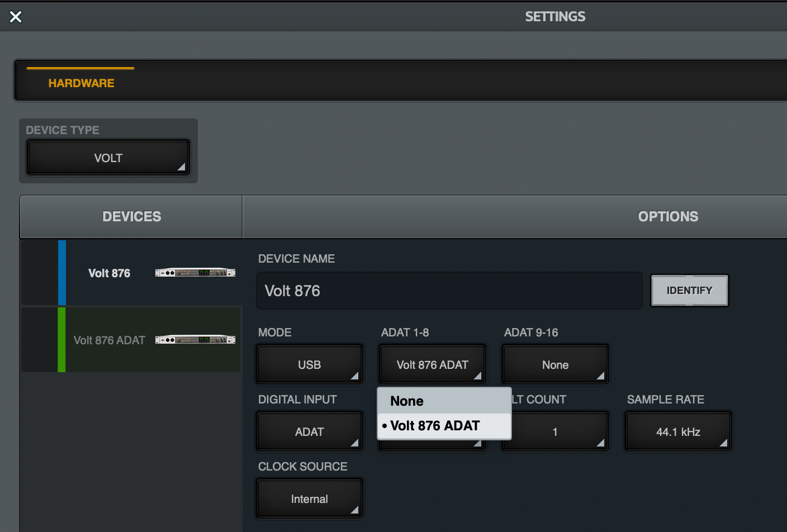Click the green color strip for Volt 876 ADAT
The image size is (787, 532).
click(61, 340)
